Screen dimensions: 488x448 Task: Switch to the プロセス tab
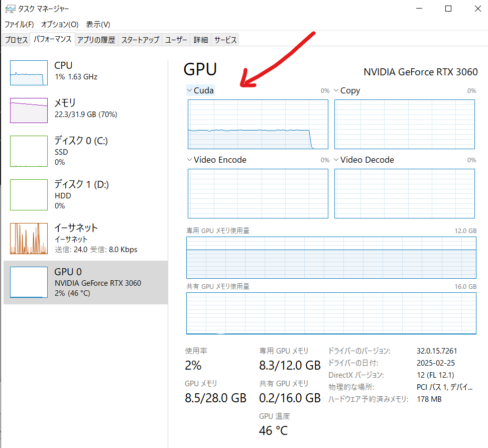tap(16, 40)
